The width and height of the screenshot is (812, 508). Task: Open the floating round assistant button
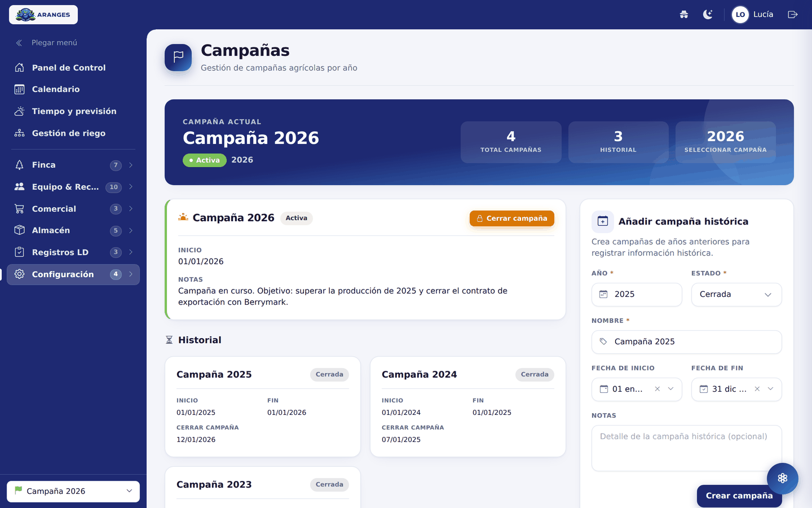(783, 478)
